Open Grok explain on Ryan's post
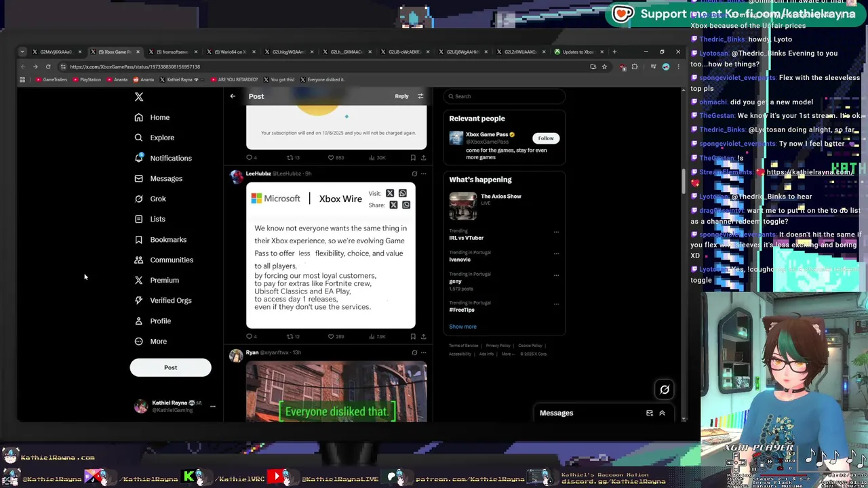This screenshot has width=868, height=488. click(414, 352)
